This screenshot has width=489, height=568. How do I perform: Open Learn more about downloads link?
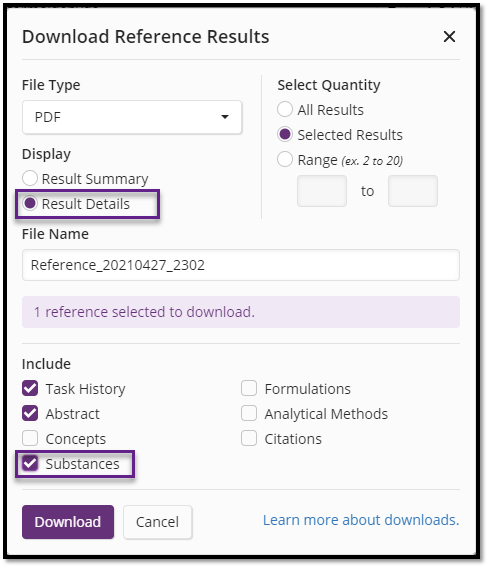[x=361, y=520]
